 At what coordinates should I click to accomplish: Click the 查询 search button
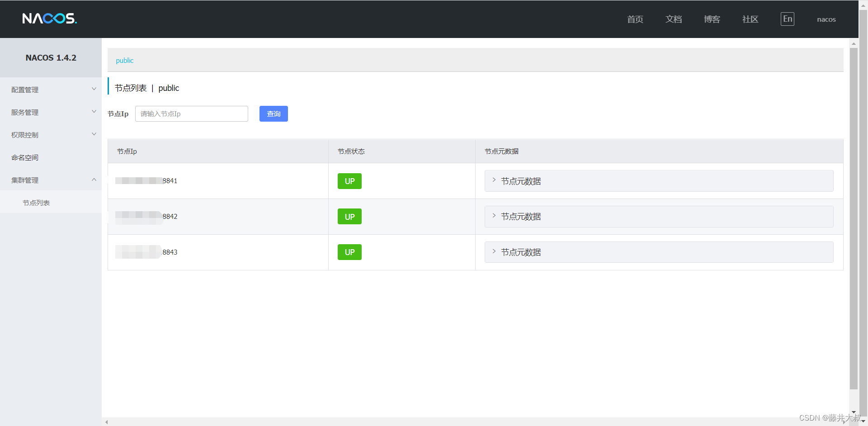274,114
